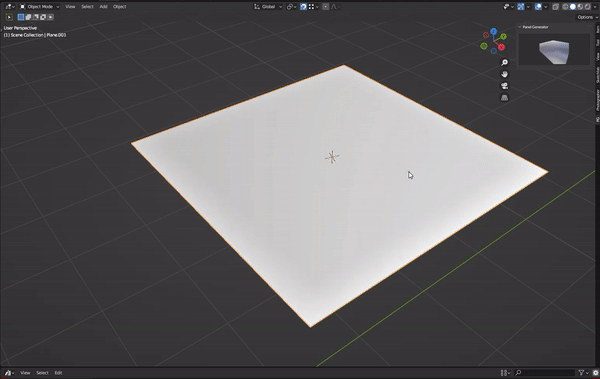
Task: Click the blue Z axis on navigation gizmo
Action: pos(494,31)
